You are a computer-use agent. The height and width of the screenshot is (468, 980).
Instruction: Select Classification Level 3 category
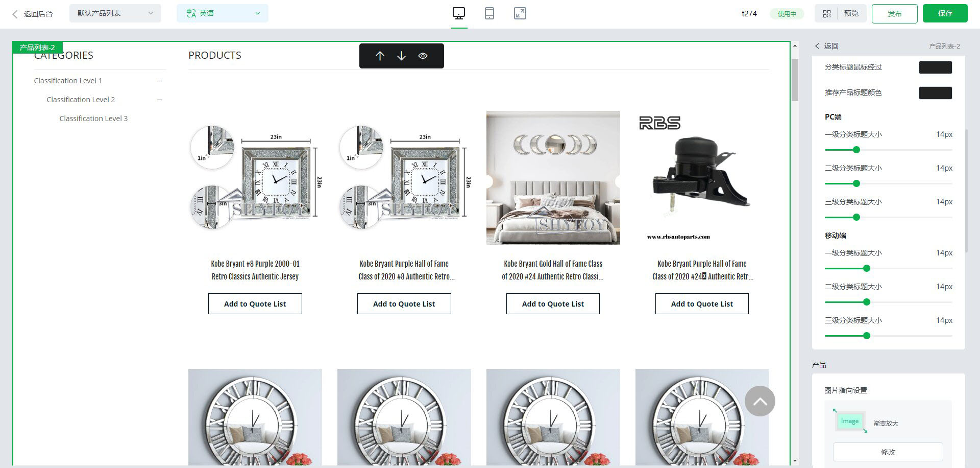[93, 119]
